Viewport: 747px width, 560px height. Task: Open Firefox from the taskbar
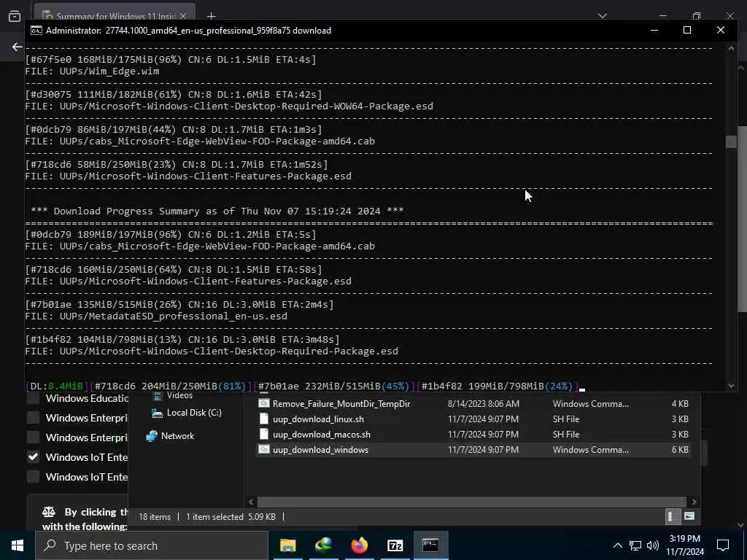click(x=359, y=545)
